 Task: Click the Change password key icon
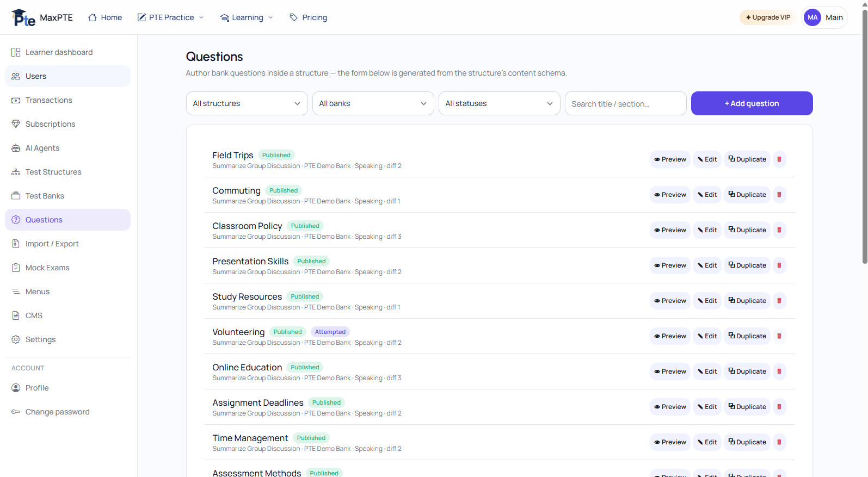(16, 412)
